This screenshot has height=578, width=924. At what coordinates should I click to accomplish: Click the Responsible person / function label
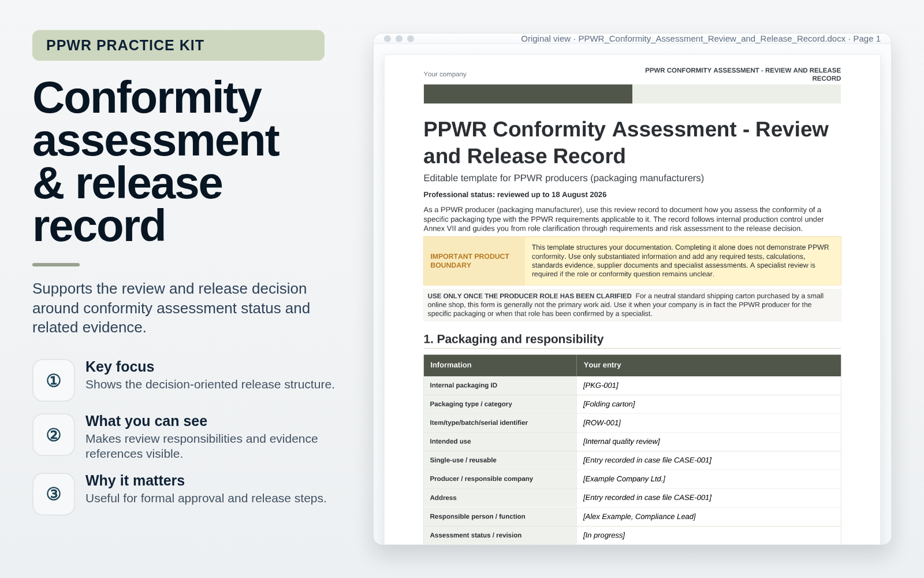(478, 517)
